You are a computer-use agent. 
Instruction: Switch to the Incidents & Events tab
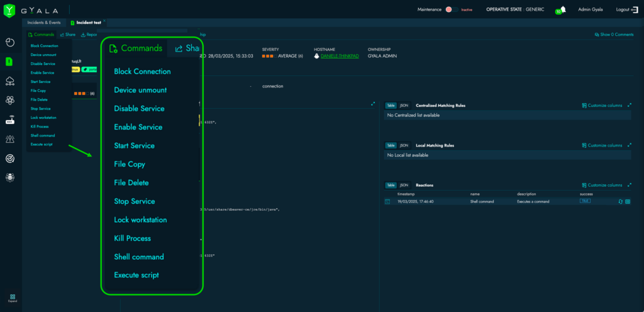[44, 23]
